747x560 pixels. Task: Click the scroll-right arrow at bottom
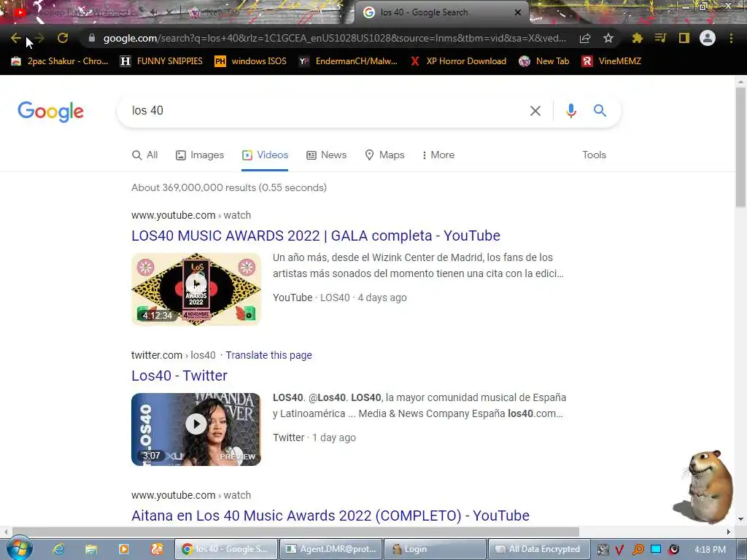tap(729, 532)
